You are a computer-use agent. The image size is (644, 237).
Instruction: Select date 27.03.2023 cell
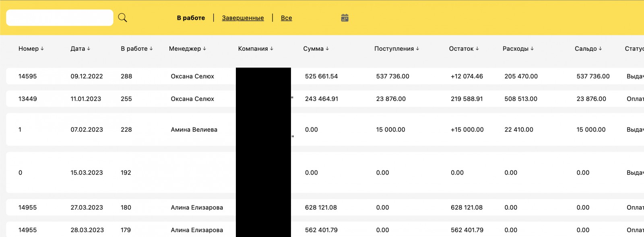coord(87,208)
